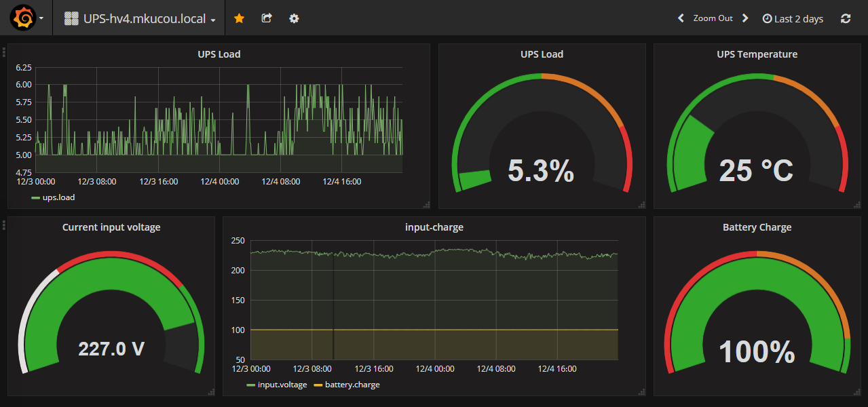Shift time range forward with right arrow

[x=745, y=18]
